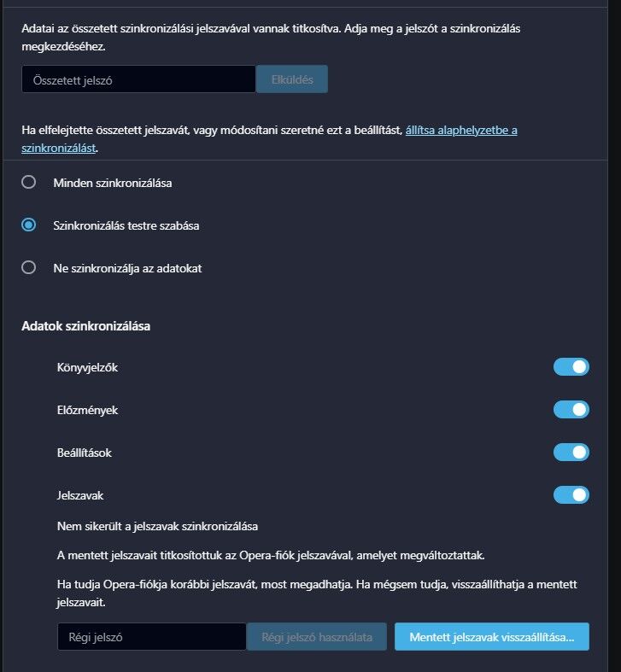Click the Beállítások label text

(84, 453)
